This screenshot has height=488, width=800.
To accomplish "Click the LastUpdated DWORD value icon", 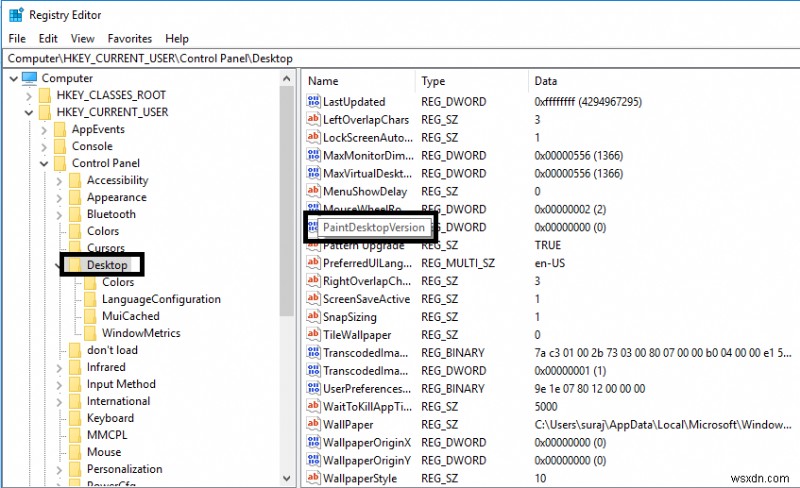I will (x=313, y=101).
